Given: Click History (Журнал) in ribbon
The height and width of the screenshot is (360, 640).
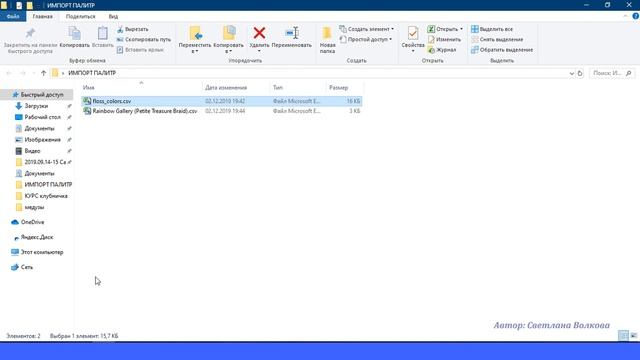Looking at the screenshot, I should pos(442,50).
